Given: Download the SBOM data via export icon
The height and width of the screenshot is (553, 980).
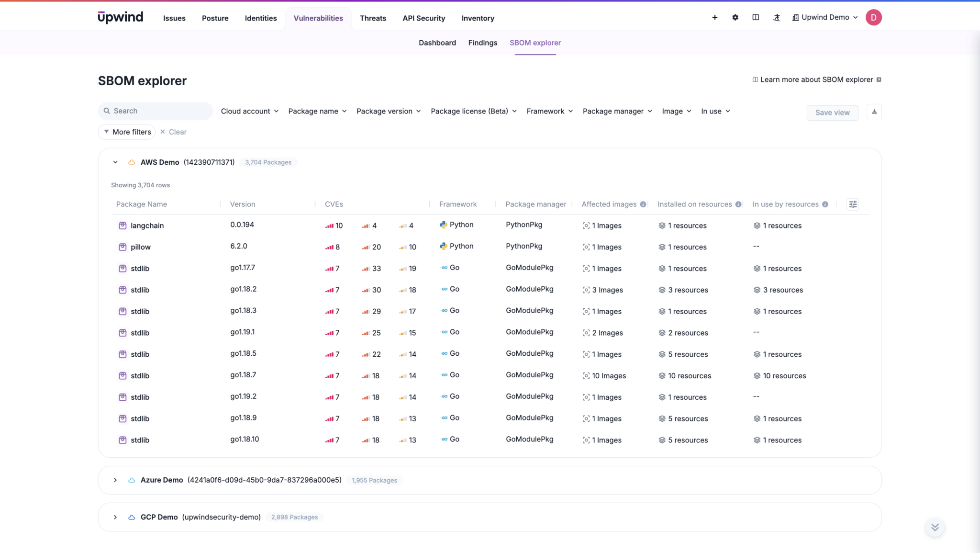Looking at the screenshot, I should [x=874, y=112].
